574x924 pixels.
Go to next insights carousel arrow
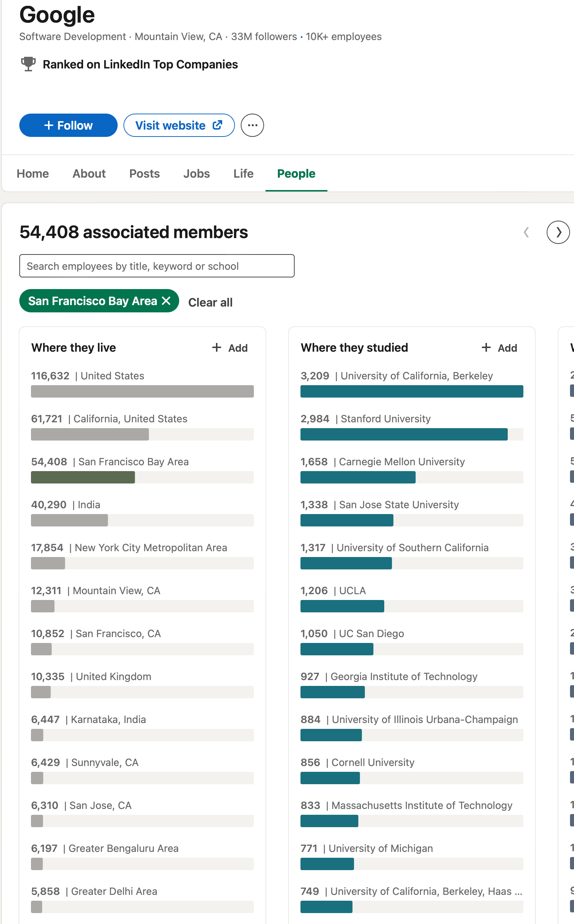click(558, 232)
